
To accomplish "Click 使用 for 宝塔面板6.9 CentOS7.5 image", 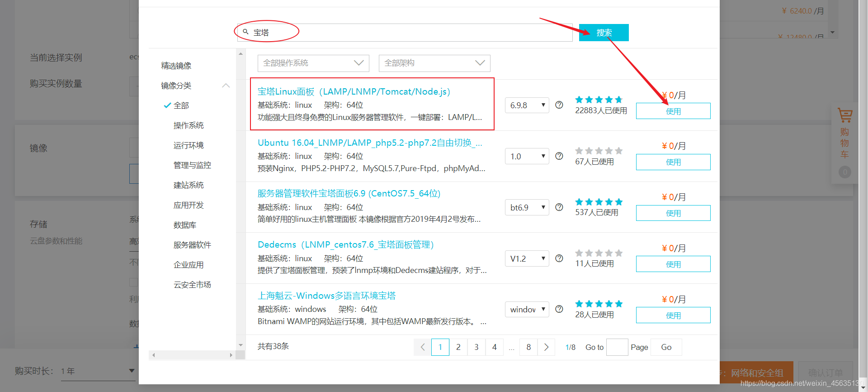I will click(x=673, y=213).
